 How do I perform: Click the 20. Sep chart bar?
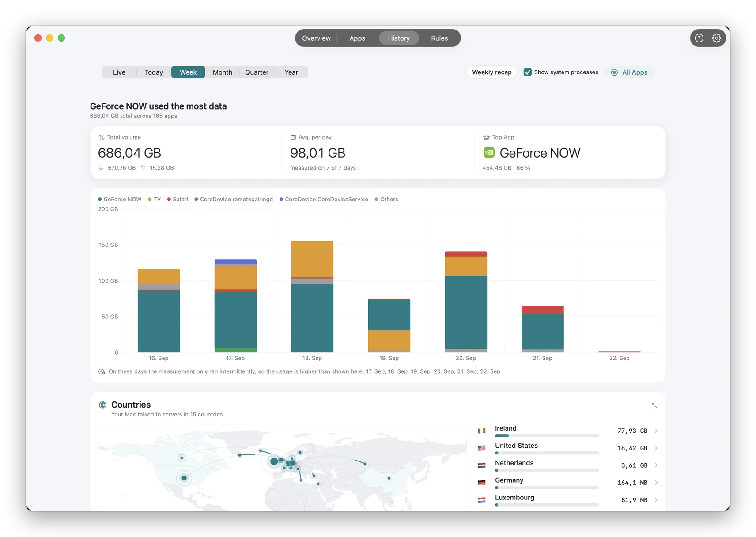(x=466, y=302)
